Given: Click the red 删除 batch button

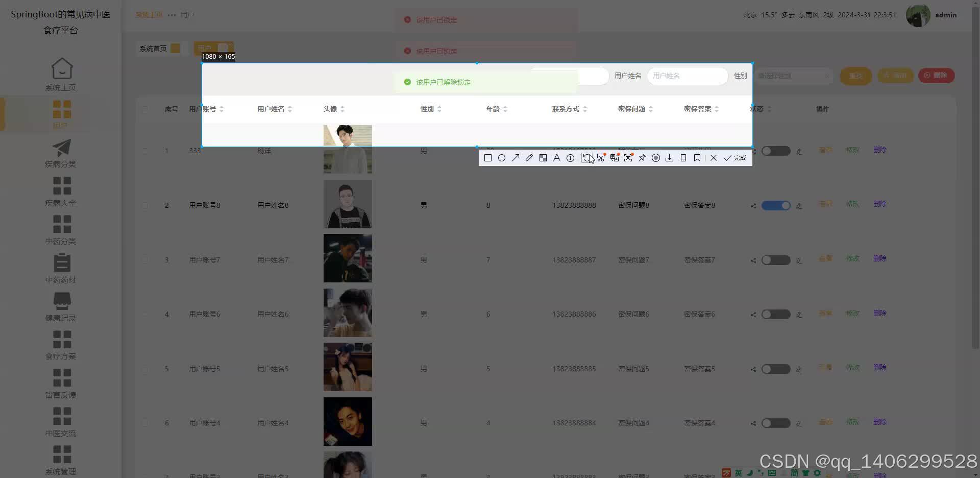Looking at the screenshot, I should (x=936, y=75).
